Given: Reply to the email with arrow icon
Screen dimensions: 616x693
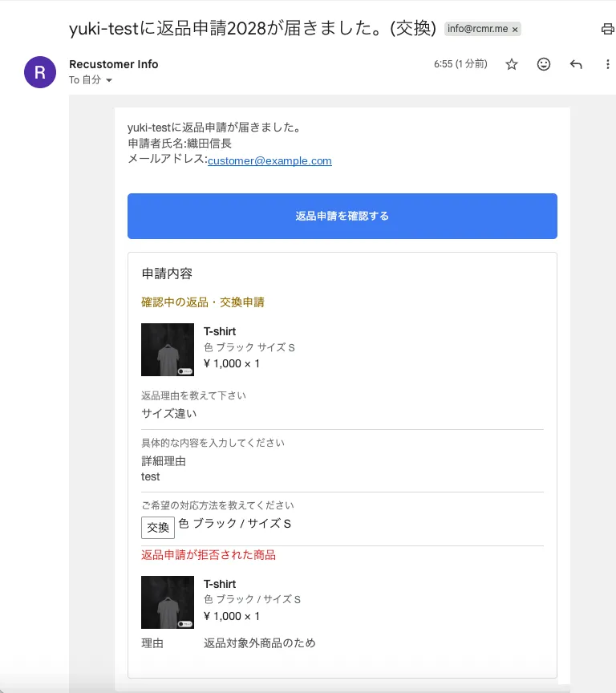Looking at the screenshot, I should [576, 64].
